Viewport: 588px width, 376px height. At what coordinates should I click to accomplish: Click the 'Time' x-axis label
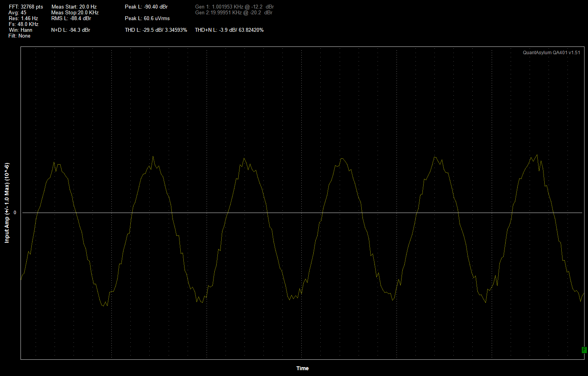303,368
